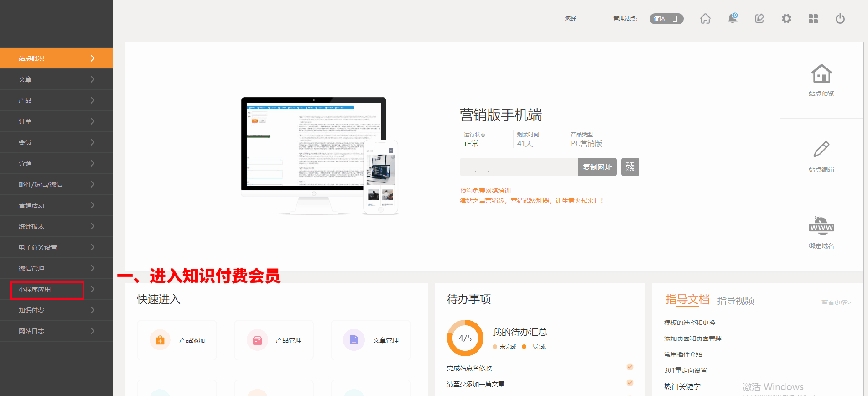Click the edit pencil icon in header
The height and width of the screenshot is (396, 868).
pyautogui.click(x=759, y=19)
